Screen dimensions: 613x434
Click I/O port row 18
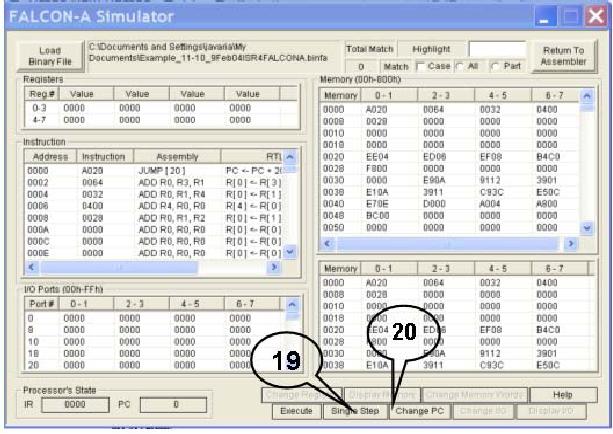pyautogui.click(x=154, y=353)
